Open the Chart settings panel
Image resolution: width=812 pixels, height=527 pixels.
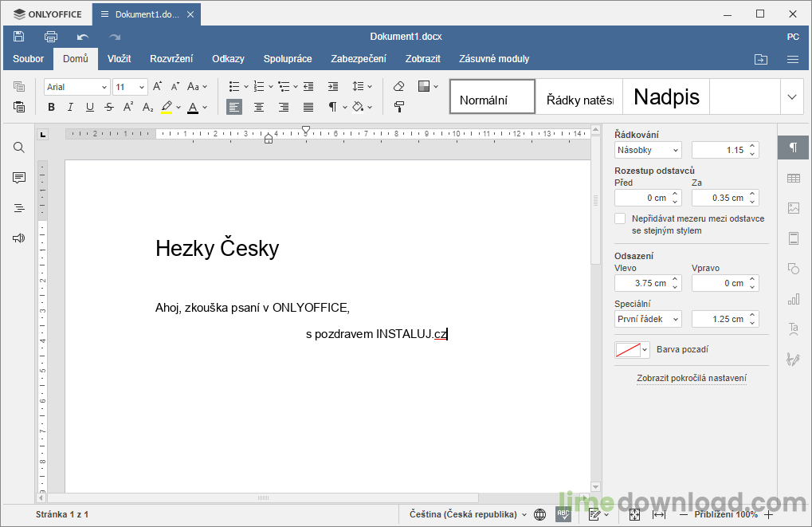pyautogui.click(x=793, y=299)
